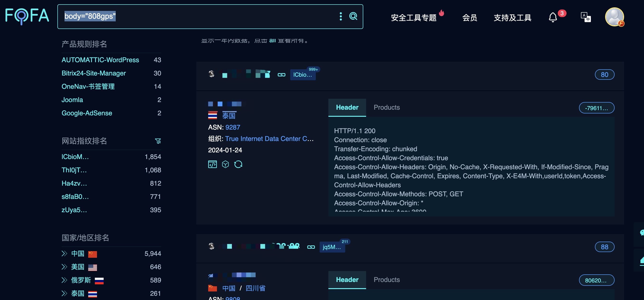Click inside the search query input field

tap(175, 17)
